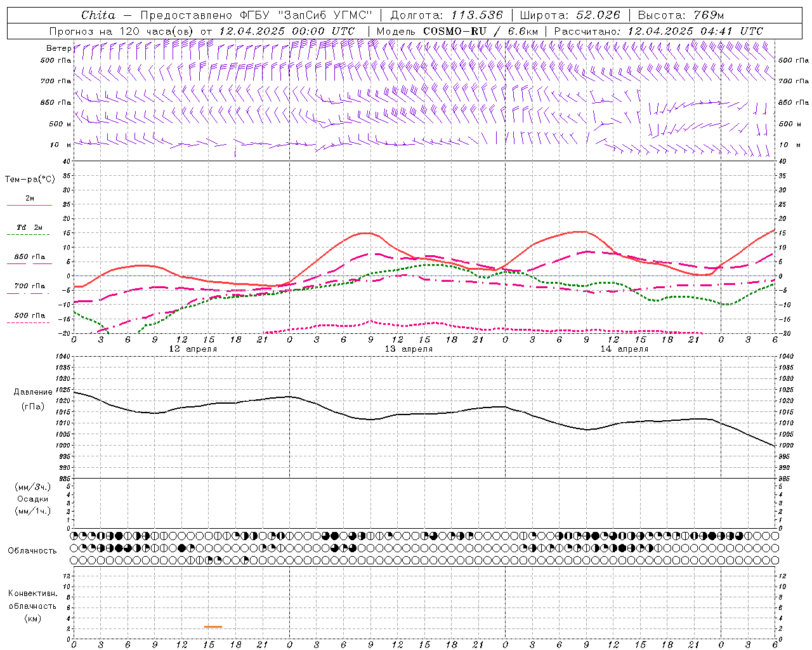Click the left "500 гПа" wind level label
This screenshot has height=650, width=812.
point(56,60)
